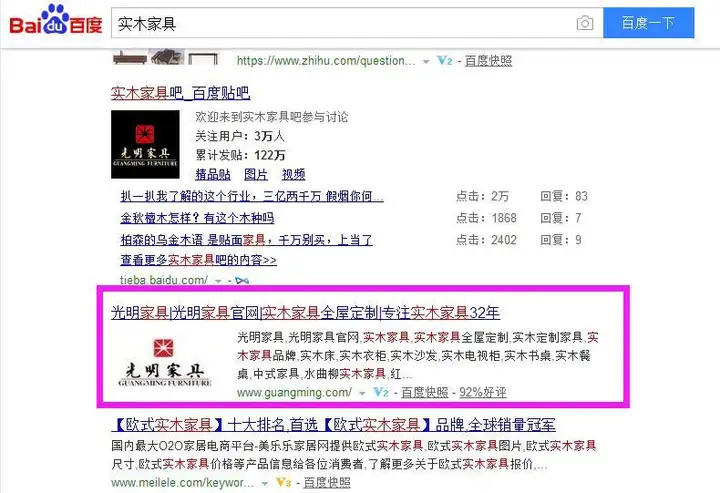Open the zhihu result furniture thumbnail

(165, 57)
